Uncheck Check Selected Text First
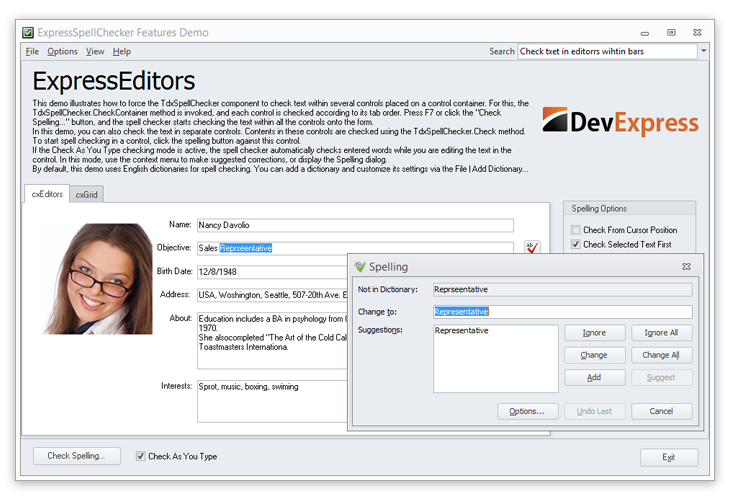The image size is (730, 500). (x=576, y=244)
